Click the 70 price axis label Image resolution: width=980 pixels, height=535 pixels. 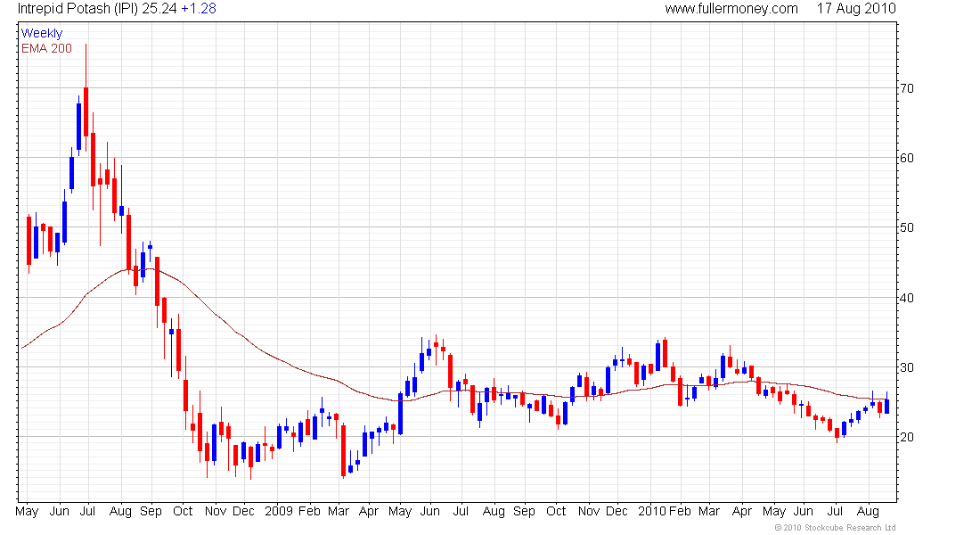coord(906,89)
